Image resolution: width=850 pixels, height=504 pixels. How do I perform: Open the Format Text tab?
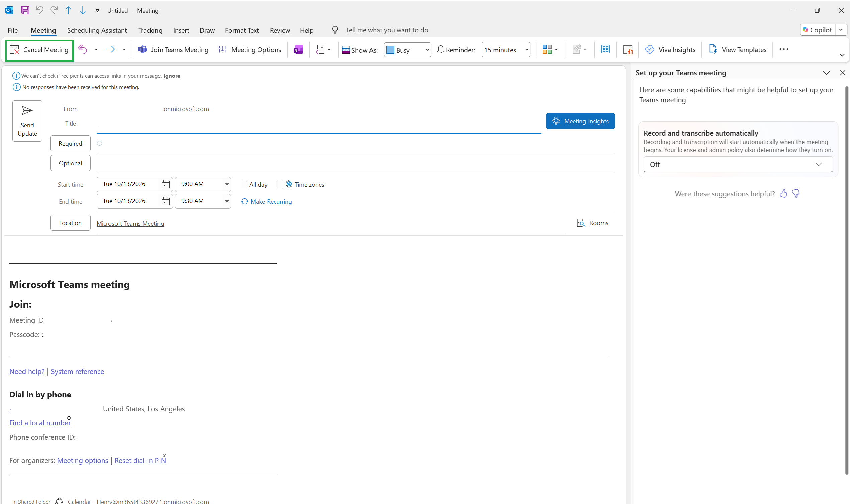click(242, 30)
